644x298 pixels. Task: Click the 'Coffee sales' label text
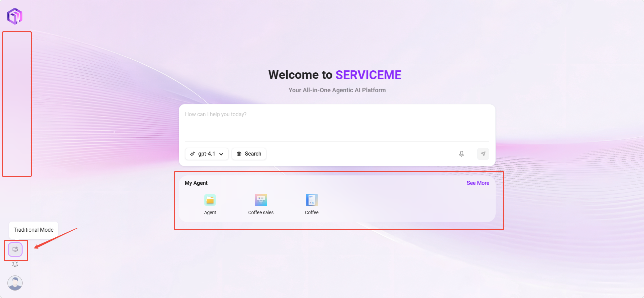coord(261,212)
